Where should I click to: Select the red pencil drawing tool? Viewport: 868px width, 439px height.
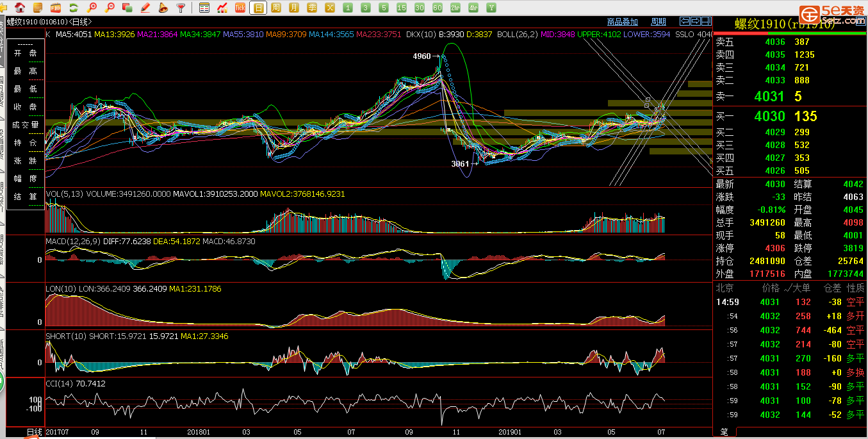145,8
